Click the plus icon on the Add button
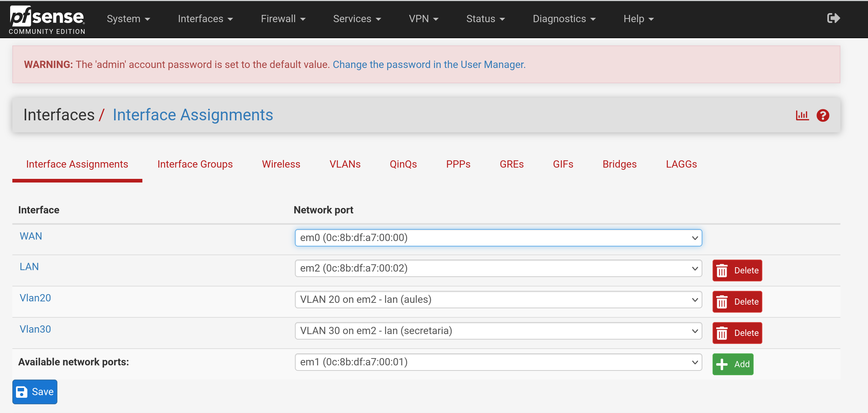The width and height of the screenshot is (868, 413). 722,364
